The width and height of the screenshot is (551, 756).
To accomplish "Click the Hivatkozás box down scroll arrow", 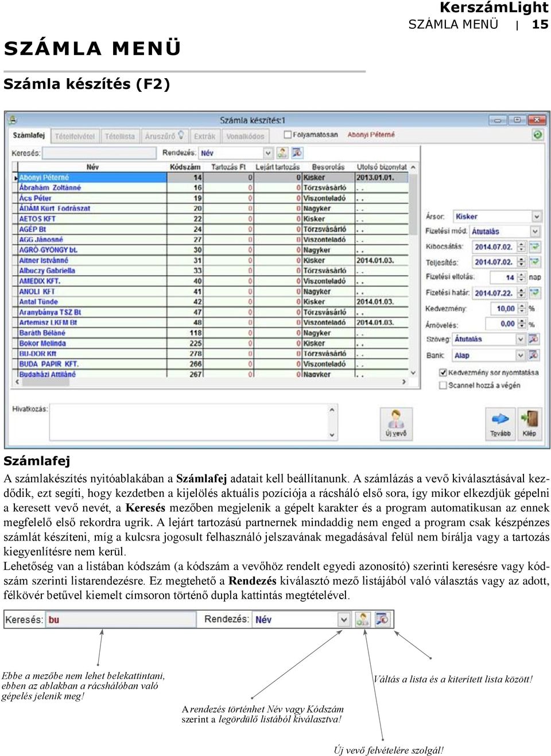I will pos(332,435).
